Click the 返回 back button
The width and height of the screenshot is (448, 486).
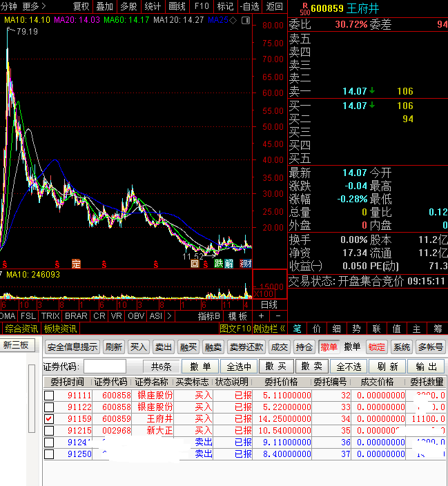[x=274, y=6]
